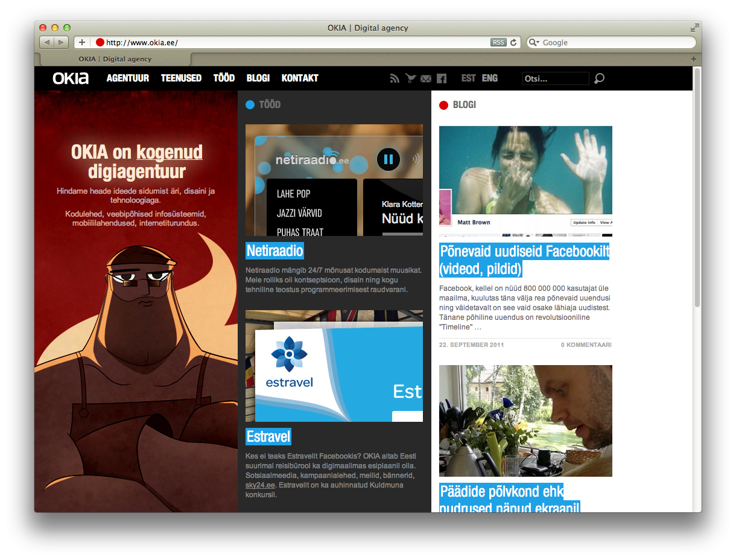This screenshot has height=560, width=736.
Task: Open the Estravel project title link
Action: click(268, 436)
